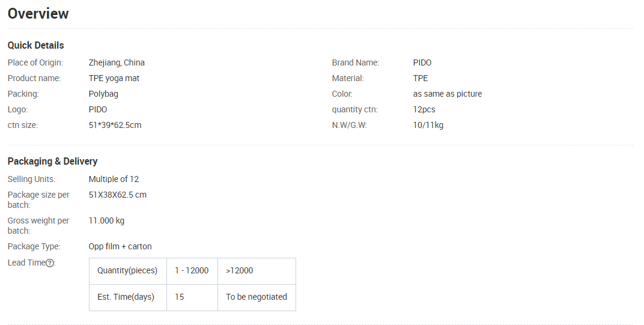Click the Packaging & Delivery section title

(52, 161)
